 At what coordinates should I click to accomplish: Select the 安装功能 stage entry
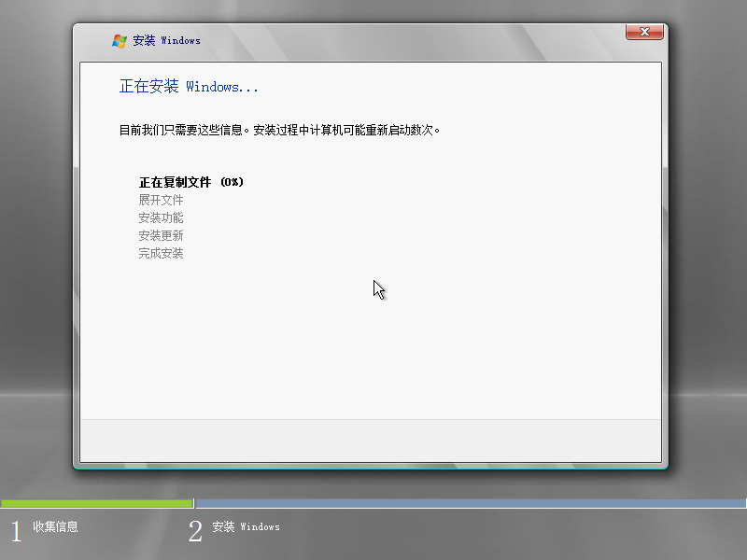coord(160,217)
